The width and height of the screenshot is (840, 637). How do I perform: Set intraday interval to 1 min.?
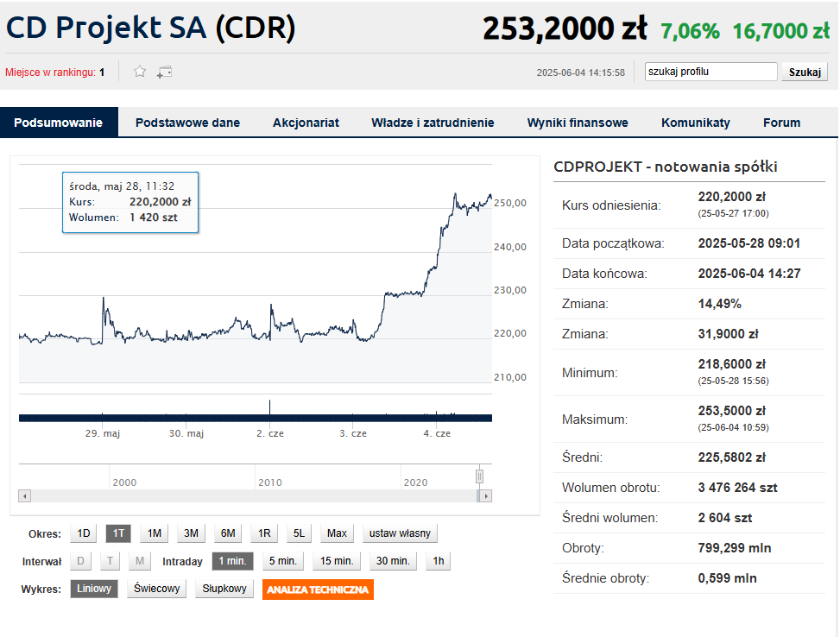232,561
